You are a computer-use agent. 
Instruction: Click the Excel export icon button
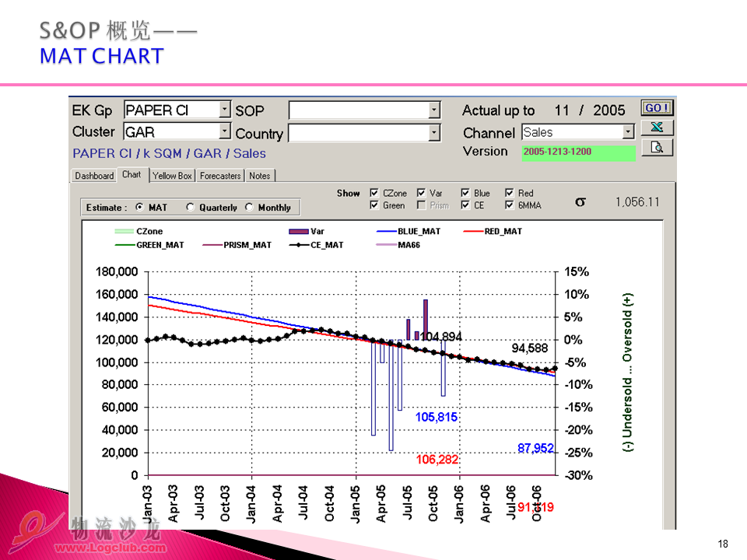point(657,127)
